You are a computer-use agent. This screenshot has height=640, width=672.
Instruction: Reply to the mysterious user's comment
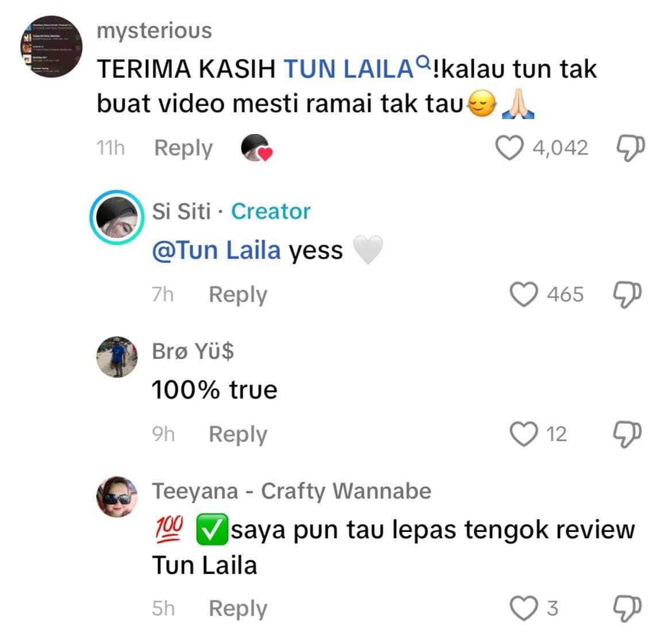183,148
